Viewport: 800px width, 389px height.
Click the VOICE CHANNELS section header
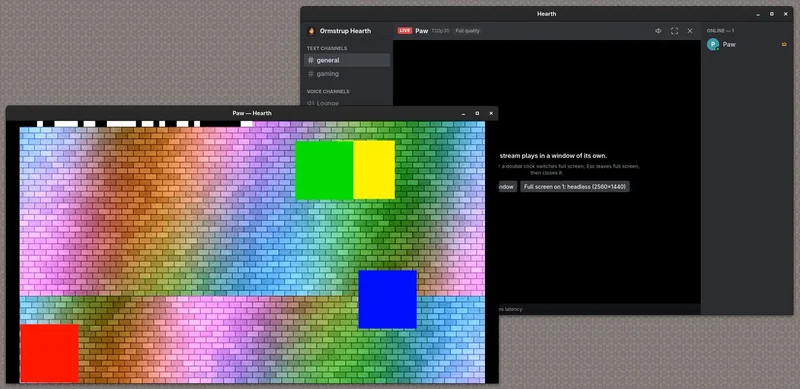click(328, 91)
